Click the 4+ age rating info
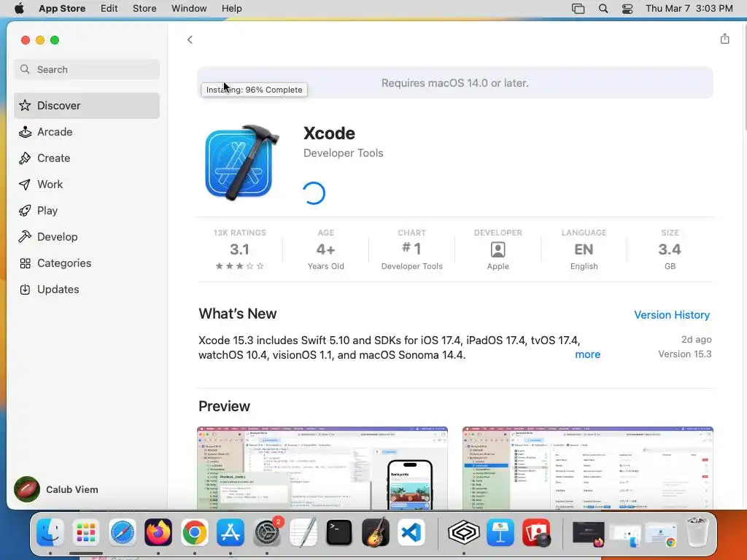The height and width of the screenshot is (560, 747). (x=326, y=249)
